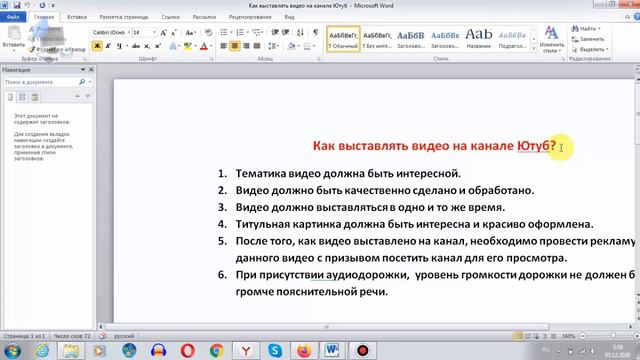The image size is (640, 360).
Task: Switch to the Вид tab
Action: pos(289,17)
